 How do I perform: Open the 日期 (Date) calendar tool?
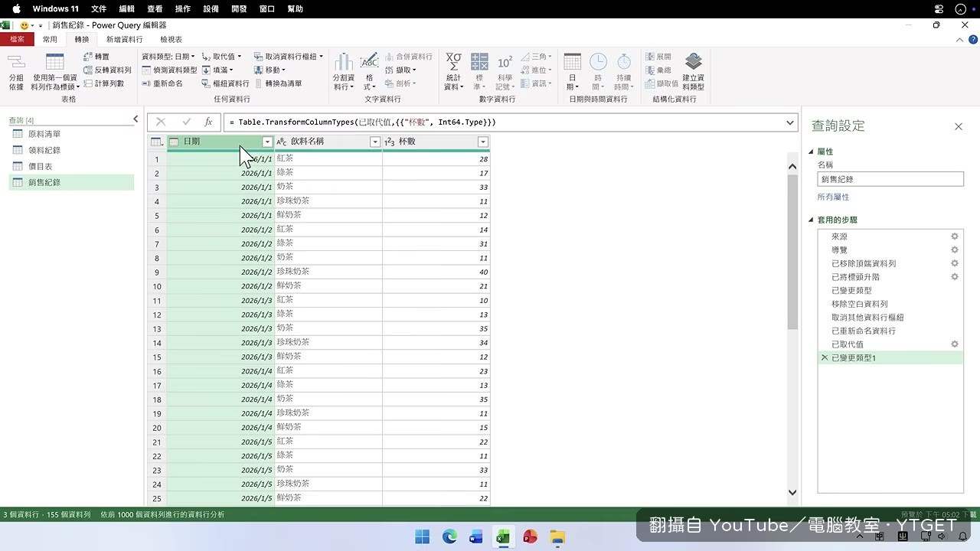pyautogui.click(x=572, y=71)
